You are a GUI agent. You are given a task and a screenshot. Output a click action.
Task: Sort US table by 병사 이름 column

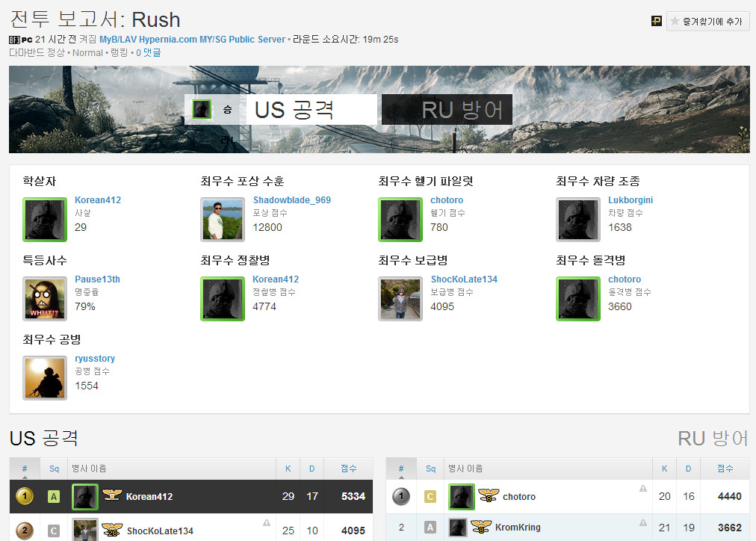[x=172, y=469]
